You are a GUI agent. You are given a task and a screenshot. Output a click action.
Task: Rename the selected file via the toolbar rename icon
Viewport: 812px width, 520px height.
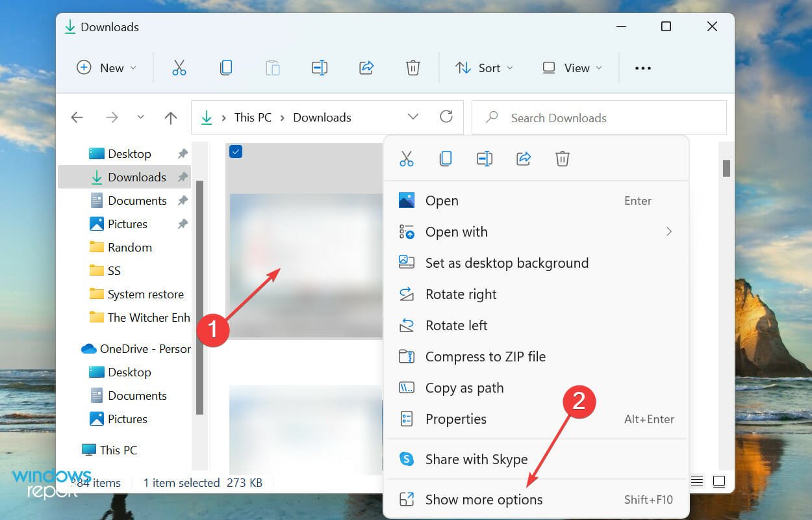coord(319,68)
